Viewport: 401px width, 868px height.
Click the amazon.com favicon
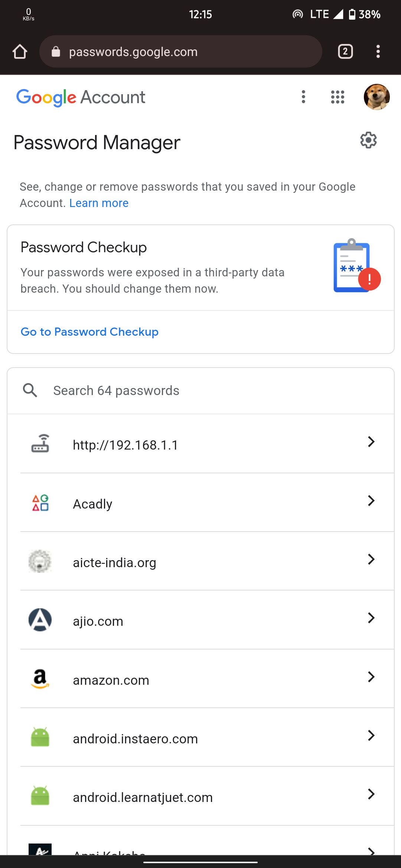coord(40,680)
